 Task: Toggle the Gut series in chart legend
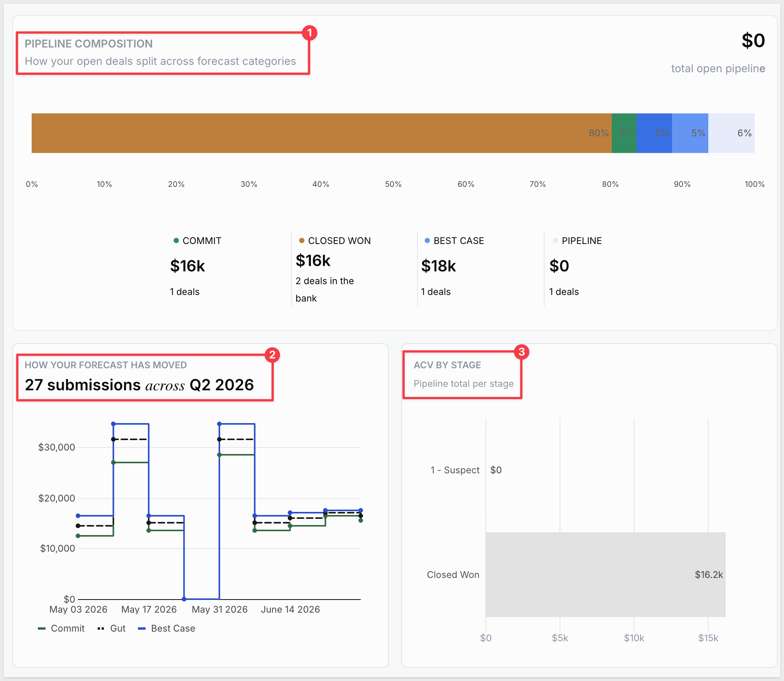click(112, 628)
